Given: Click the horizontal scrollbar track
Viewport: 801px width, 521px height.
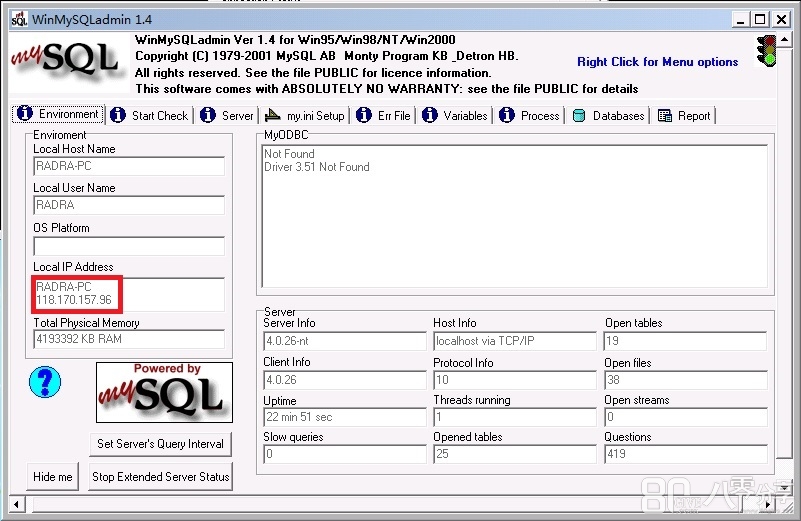Looking at the screenshot, I should [393, 504].
